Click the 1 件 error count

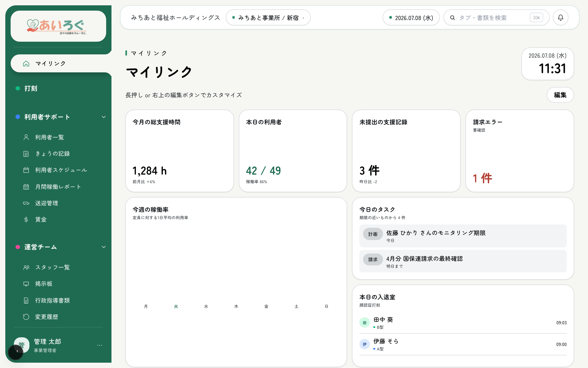click(x=483, y=178)
